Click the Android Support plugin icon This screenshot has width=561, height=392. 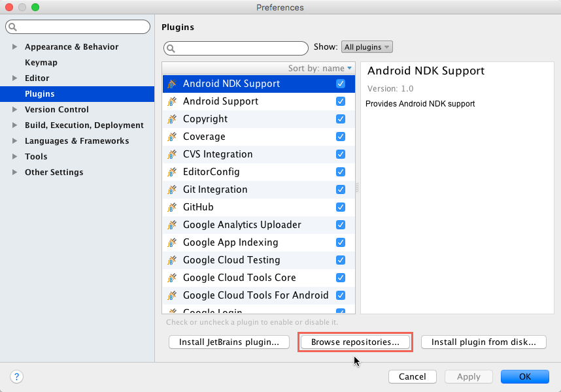[x=172, y=101]
